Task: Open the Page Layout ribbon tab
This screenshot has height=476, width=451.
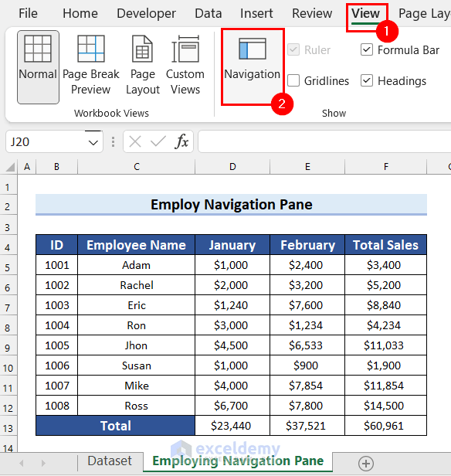Action: click(424, 13)
